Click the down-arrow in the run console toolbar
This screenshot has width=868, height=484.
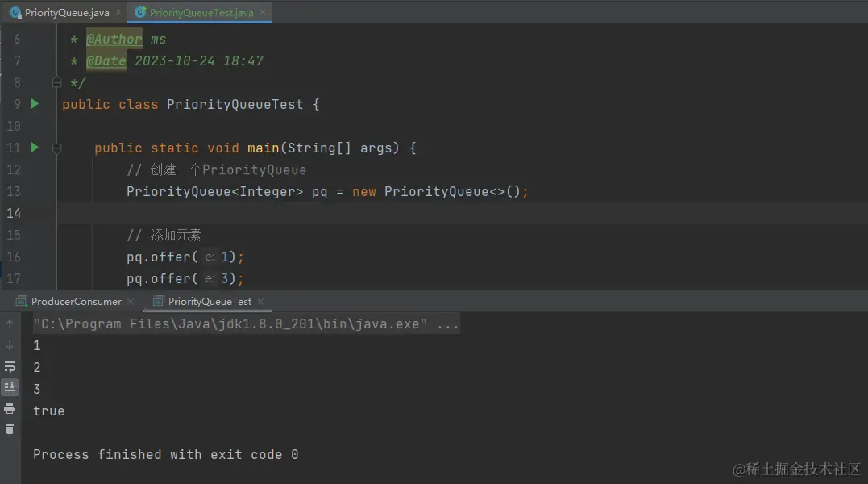[10, 345]
